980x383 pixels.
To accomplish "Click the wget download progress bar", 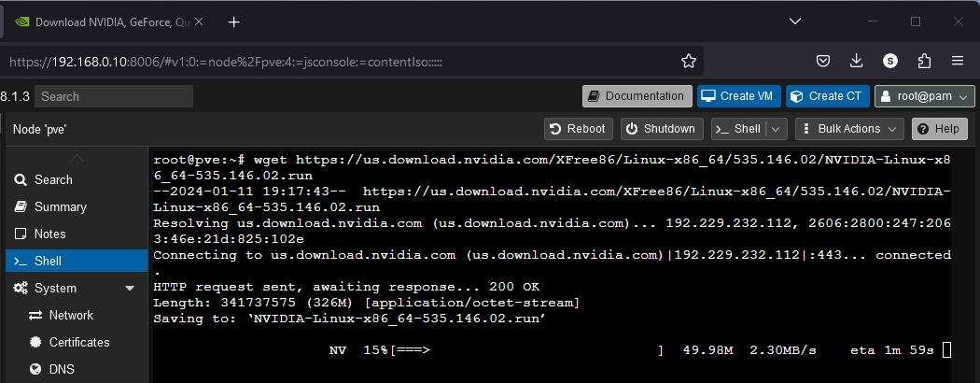I will pyautogui.click(x=527, y=350).
